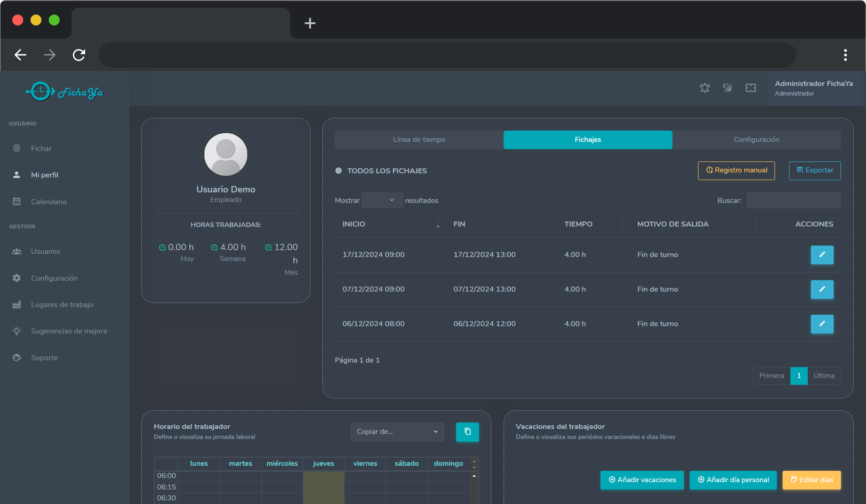The width and height of the screenshot is (866, 504).
Task: Switch to Línea de tiempo tab
Action: pos(419,140)
